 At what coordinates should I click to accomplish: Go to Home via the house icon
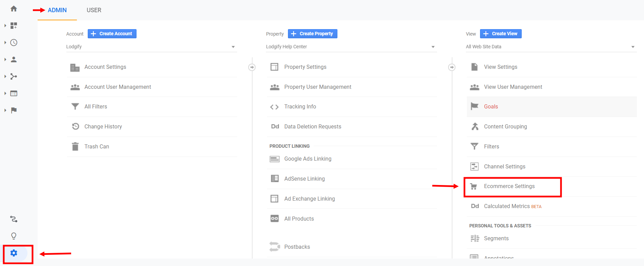(14, 9)
